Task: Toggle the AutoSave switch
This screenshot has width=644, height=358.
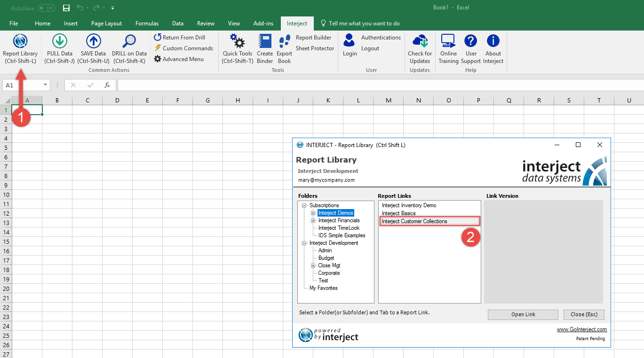Action: [x=46, y=8]
